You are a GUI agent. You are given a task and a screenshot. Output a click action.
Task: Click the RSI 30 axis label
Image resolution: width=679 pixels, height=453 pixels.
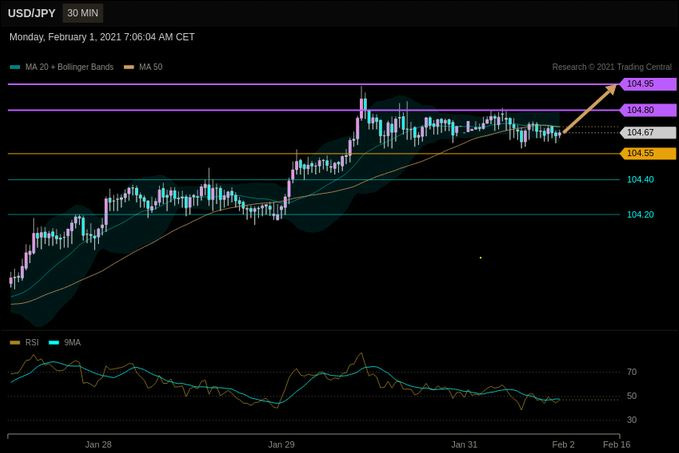[632, 420]
